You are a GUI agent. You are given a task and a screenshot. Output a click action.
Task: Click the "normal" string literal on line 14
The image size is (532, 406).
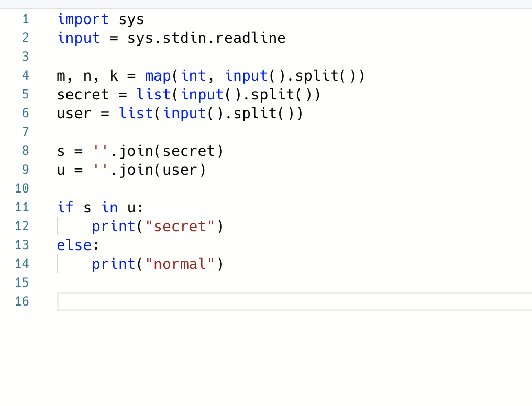click(x=180, y=264)
